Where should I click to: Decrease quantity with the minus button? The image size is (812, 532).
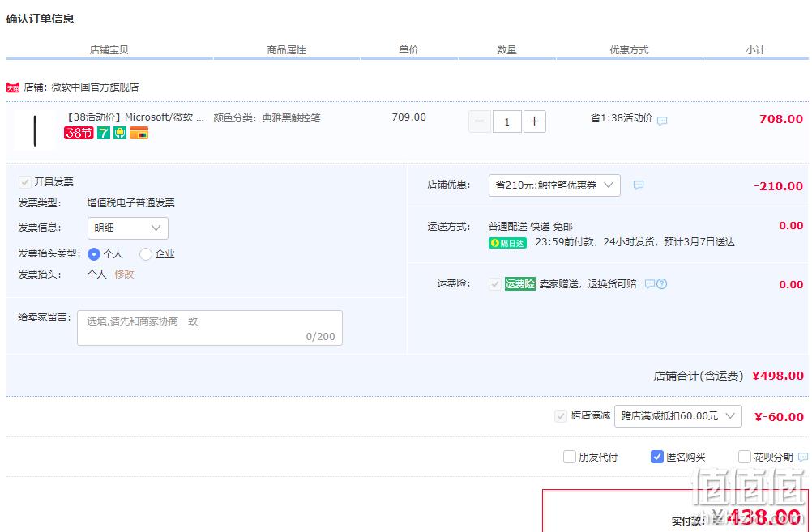(480, 121)
